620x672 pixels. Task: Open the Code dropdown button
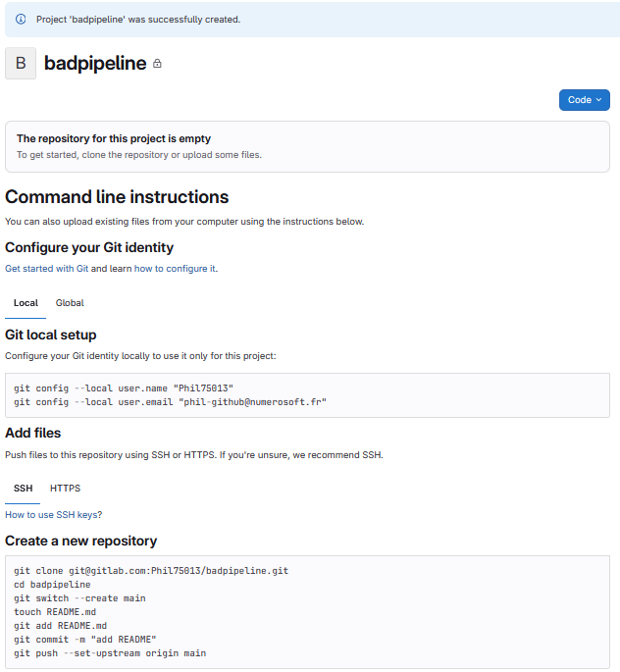pyautogui.click(x=584, y=100)
